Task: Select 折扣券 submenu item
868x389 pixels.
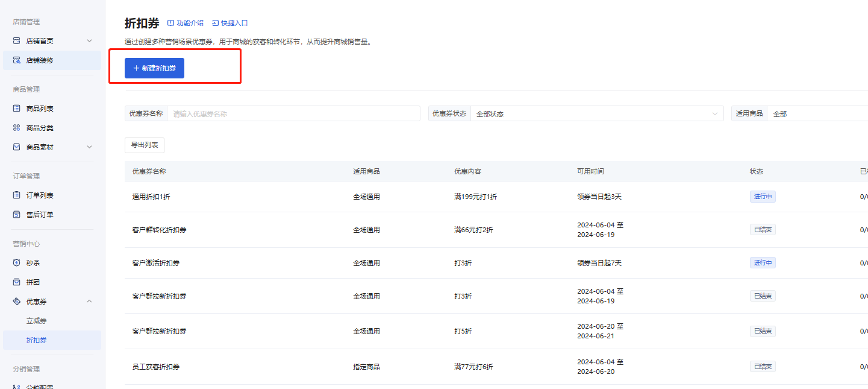Action: tap(52, 340)
